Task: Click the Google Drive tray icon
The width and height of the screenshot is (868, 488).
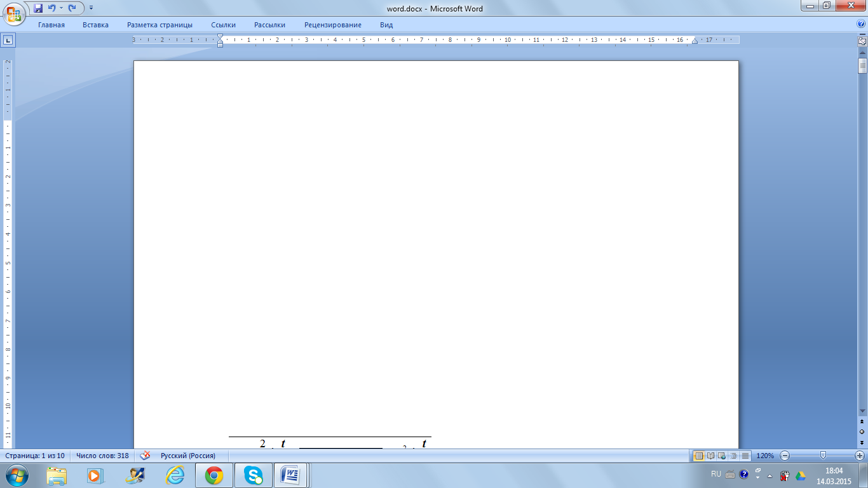Action: tap(801, 475)
